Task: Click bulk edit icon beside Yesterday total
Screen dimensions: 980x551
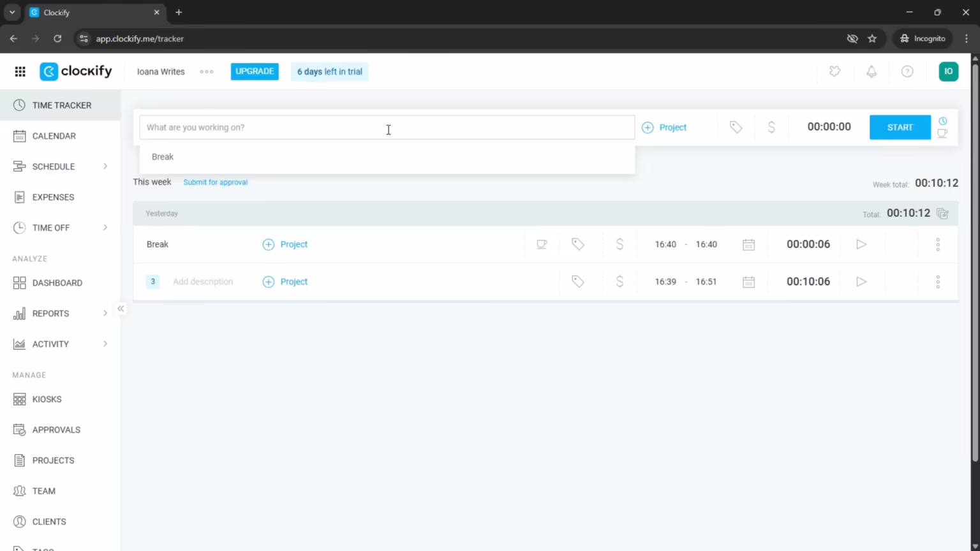Action: [x=942, y=214]
